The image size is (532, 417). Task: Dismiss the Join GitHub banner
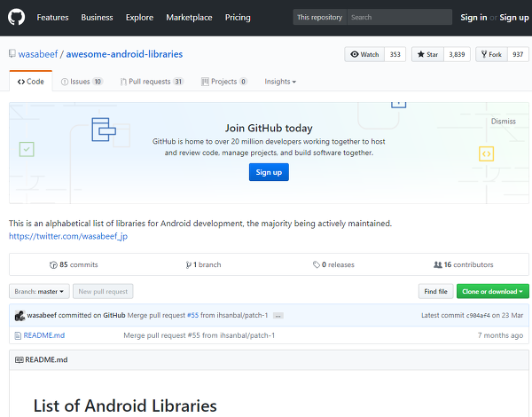click(503, 122)
